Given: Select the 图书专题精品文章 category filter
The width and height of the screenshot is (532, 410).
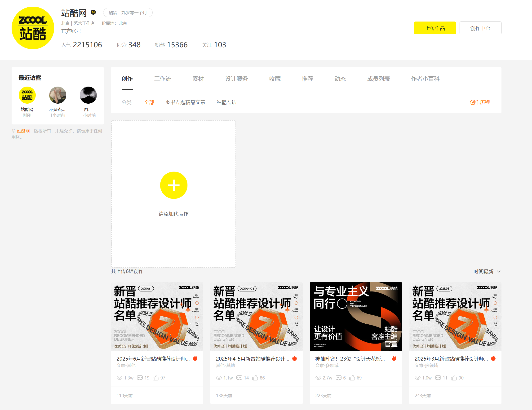Looking at the screenshot, I should [185, 102].
